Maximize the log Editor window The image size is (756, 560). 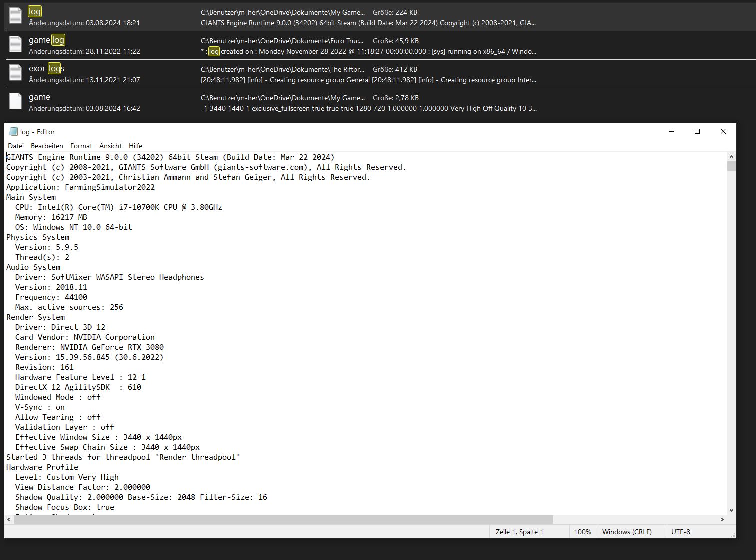(697, 132)
